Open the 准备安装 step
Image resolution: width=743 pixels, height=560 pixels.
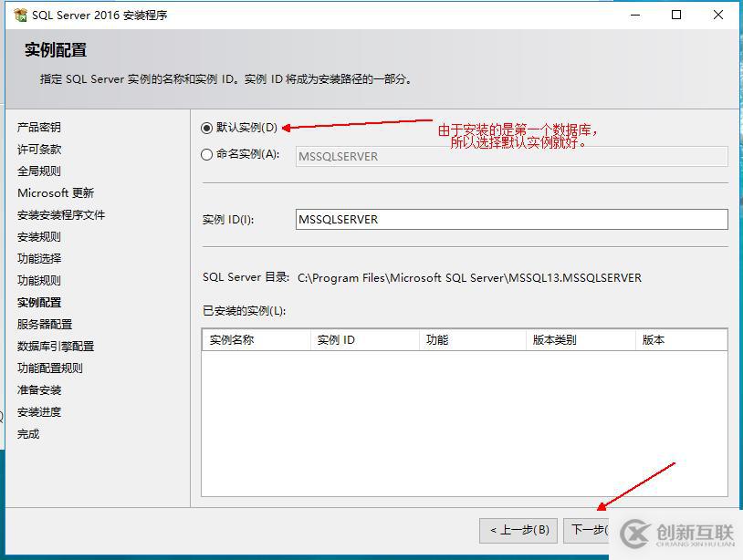pos(38,390)
